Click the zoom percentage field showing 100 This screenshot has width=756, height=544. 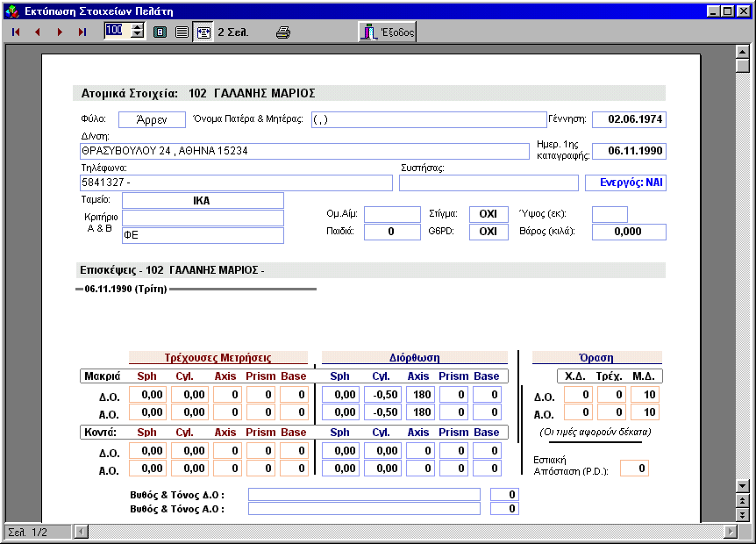pos(116,31)
